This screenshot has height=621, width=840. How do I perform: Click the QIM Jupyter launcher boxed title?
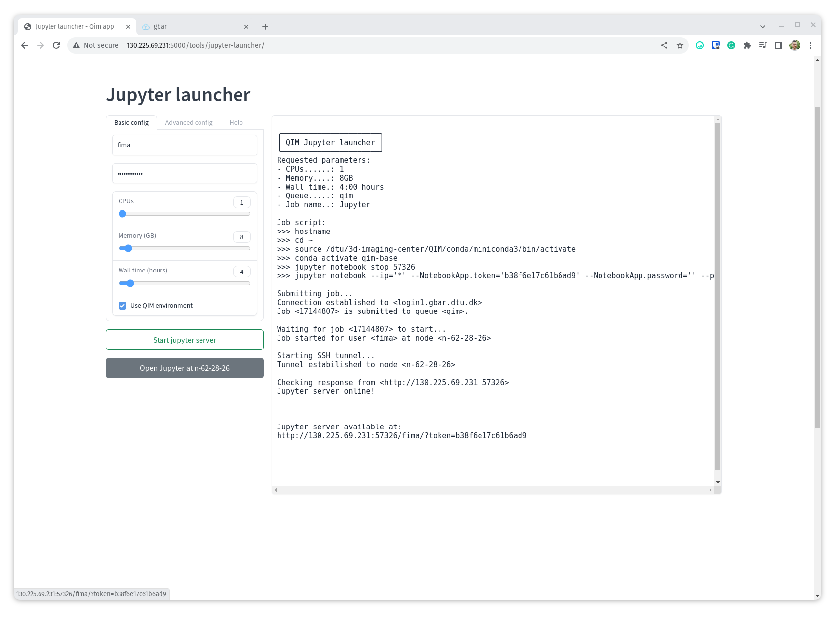(x=330, y=143)
